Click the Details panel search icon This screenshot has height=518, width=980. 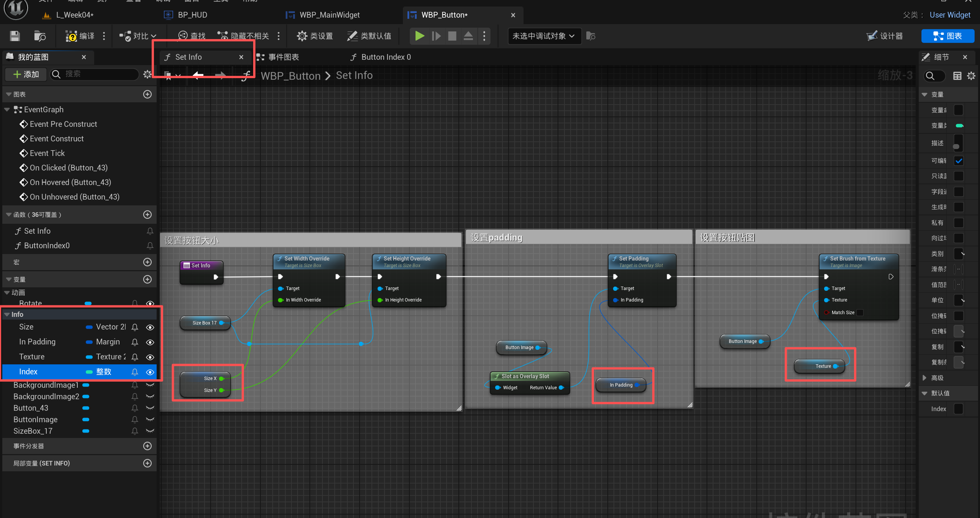click(x=930, y=76)
